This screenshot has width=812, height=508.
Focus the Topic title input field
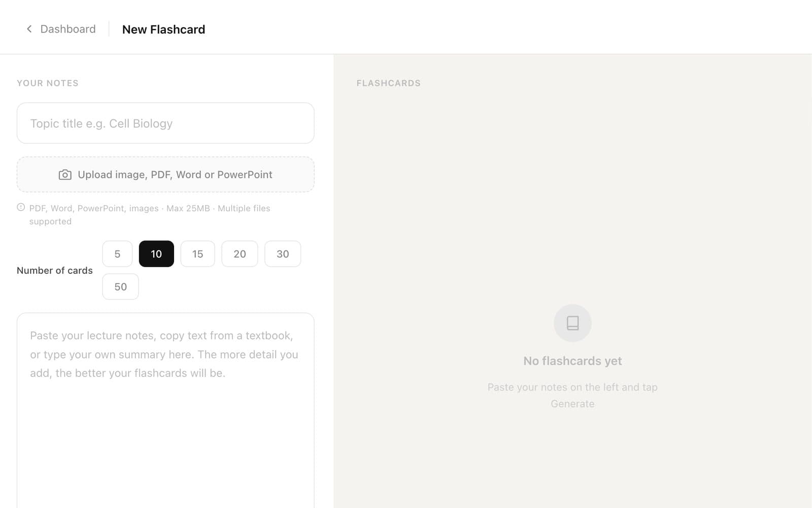coord(165,123)
